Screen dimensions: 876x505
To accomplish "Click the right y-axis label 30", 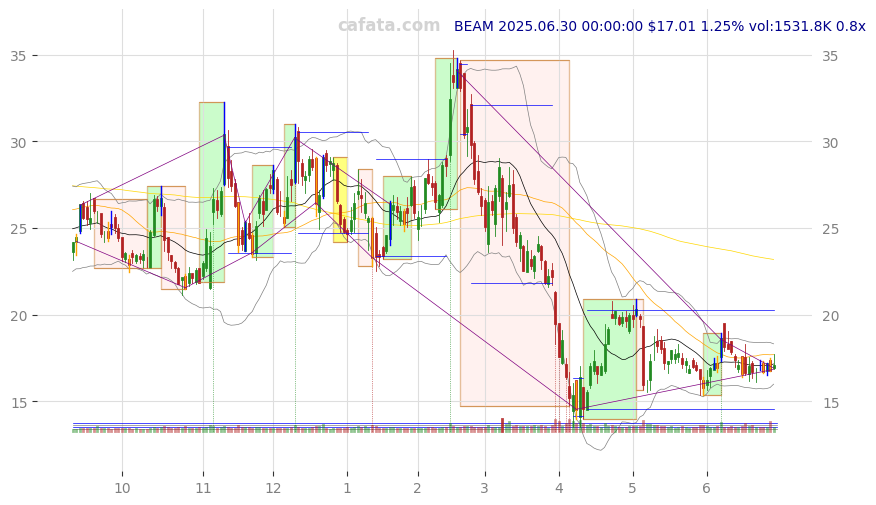I will coord(830,142).
